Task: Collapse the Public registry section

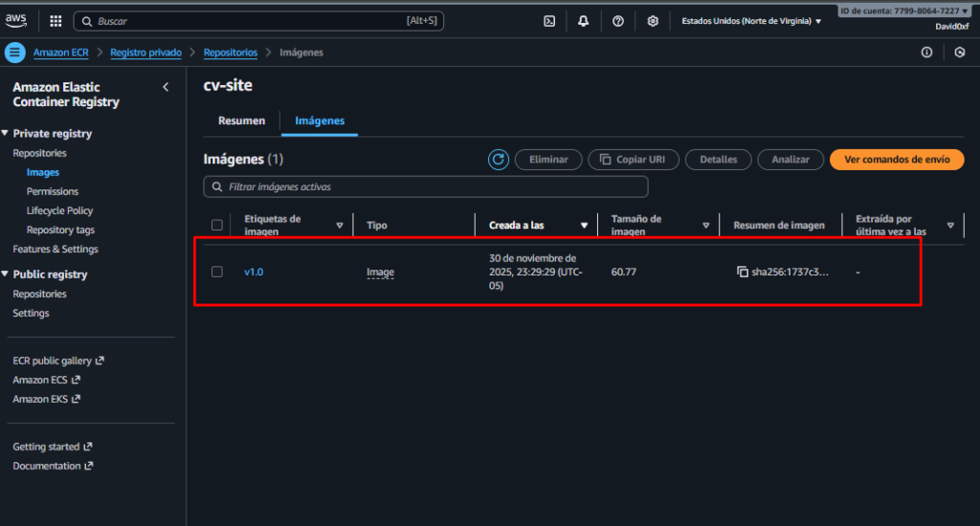Action: (6, 274)
